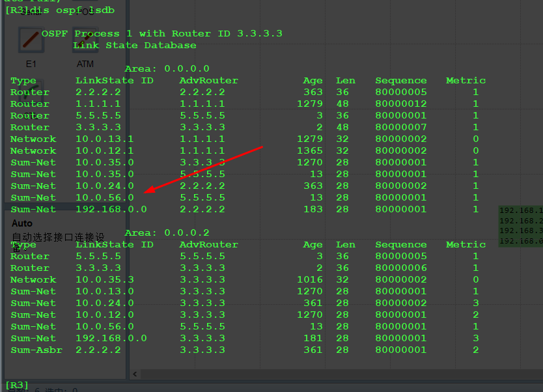Screen dimensions: 543x392
Task: Click AdvRouter 2.2.2.2 on the 10.0.24.0 row
Action: tap(202, 186)
